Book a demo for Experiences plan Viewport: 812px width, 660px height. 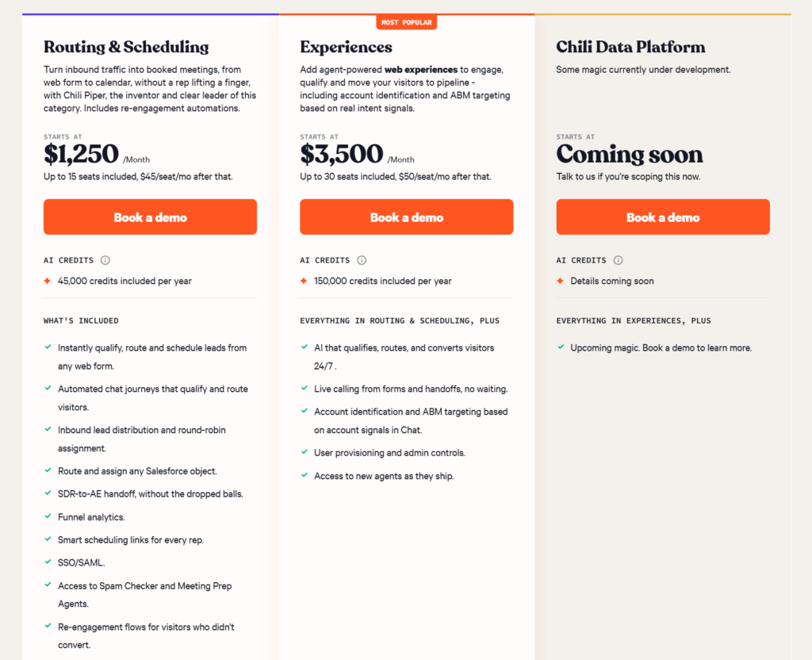407,217
